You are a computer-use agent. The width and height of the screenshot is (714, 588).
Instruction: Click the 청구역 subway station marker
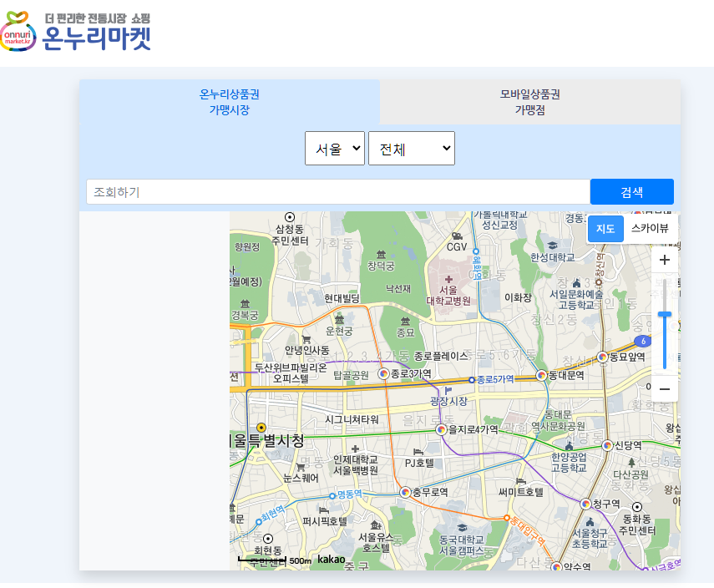(x=585, y=504)
